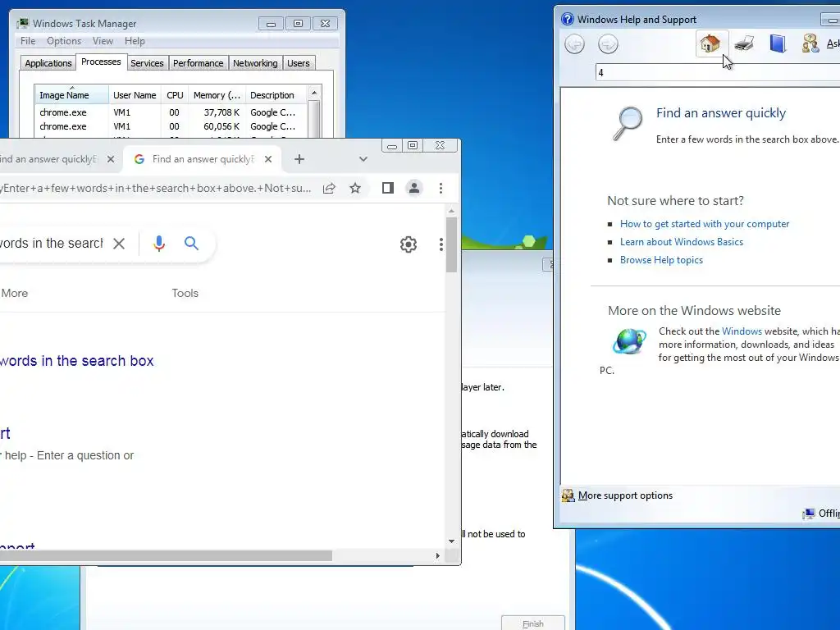Viewport: 840px width, 630px height.
Task: Switch to the Users tab
Action: [299, 63]
